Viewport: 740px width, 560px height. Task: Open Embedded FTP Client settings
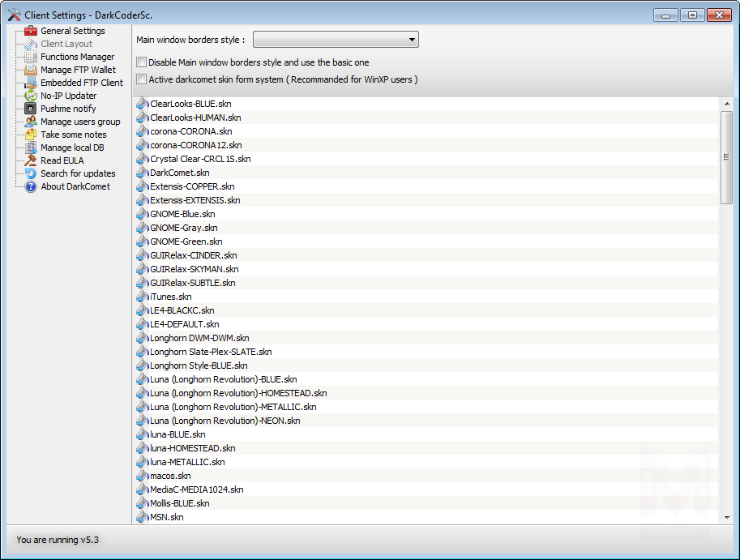click(82, 83)
